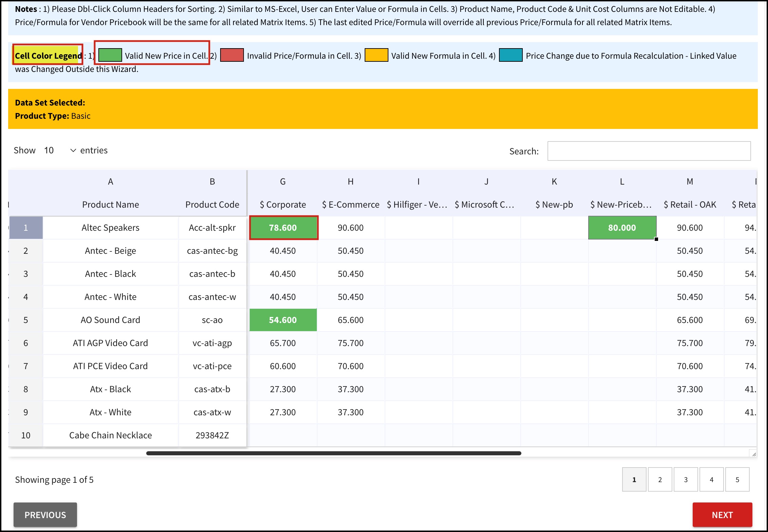The width and height of the screenshot is (768, 532).
Task: Click the red NEXT button
Action: point(722,515)
